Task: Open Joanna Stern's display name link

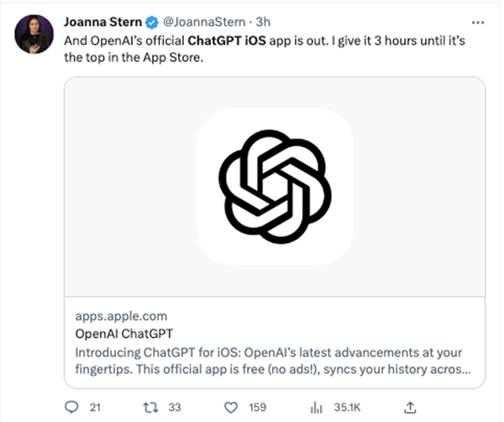Action: 102,21
